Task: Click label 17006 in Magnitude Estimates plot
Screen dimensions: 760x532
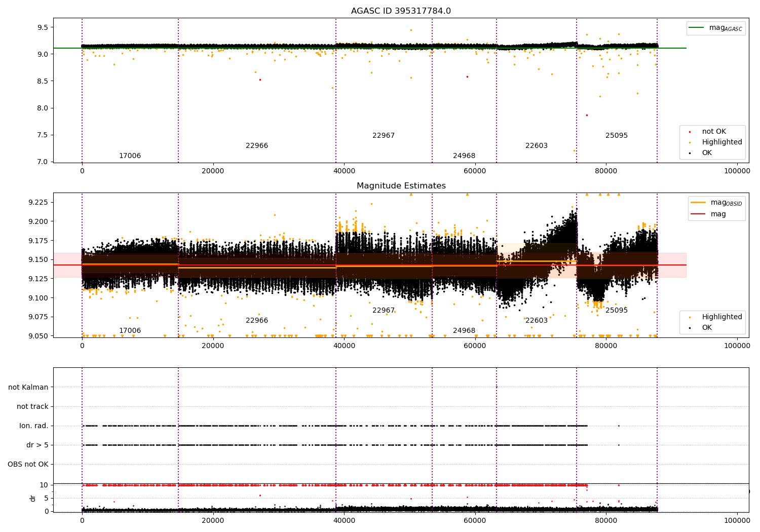Action: click(130, 331)
